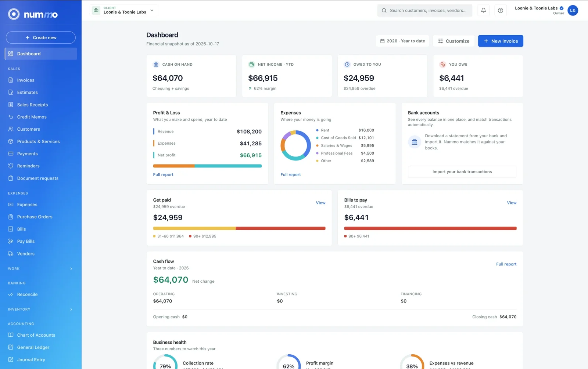Open Profit & Loss Full report link
Screen dimensions: 588x369
[163, 175]
